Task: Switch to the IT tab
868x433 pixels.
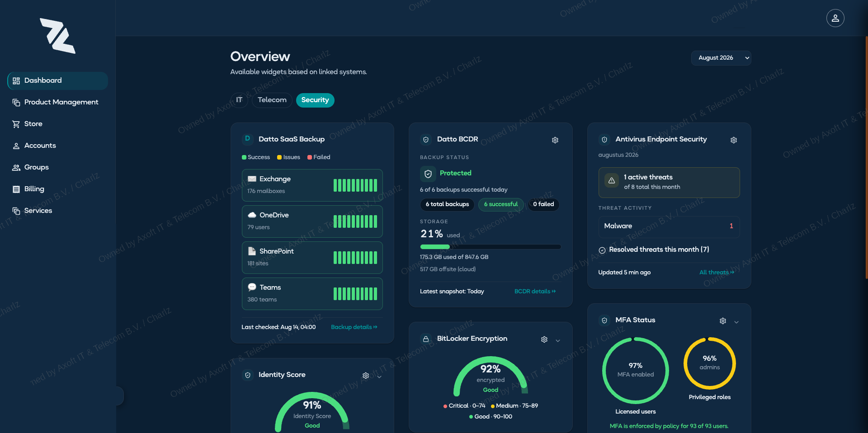Action: tap(239, 100)
